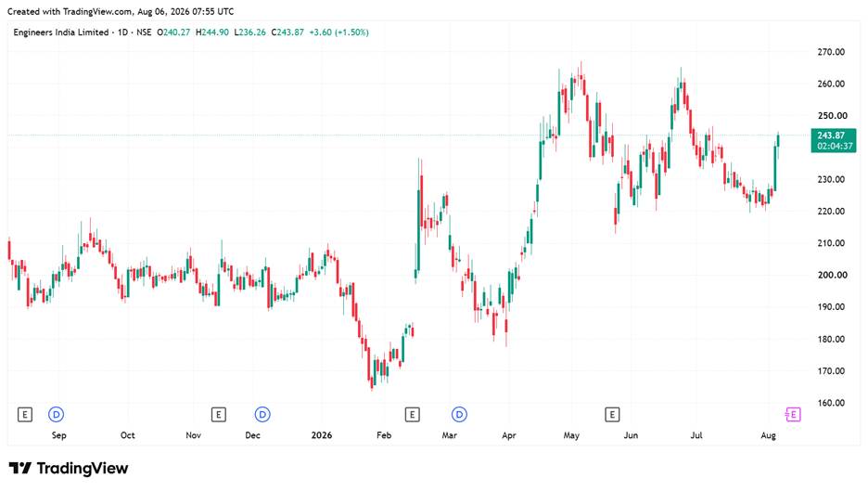Click the Nov label on the time axis
Image resolution: width=868 pixels, height=491 pixels.
tap(193, 435)
